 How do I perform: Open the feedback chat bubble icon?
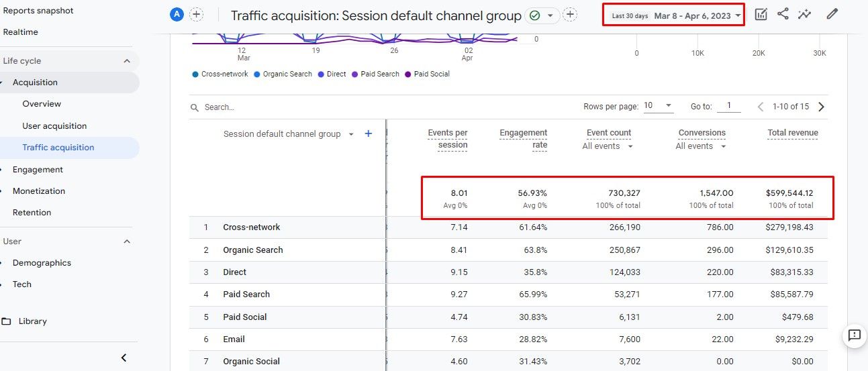point(854,335)
